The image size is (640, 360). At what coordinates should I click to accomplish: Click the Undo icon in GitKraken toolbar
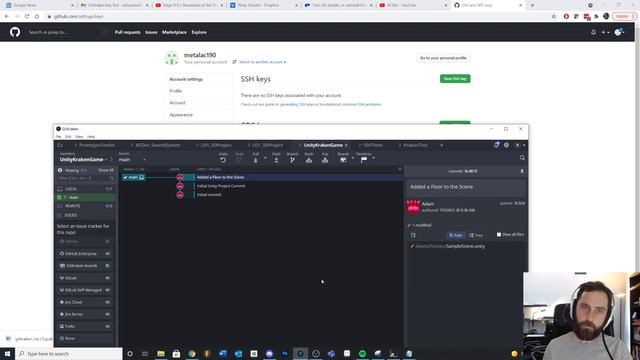click(223, 160)
